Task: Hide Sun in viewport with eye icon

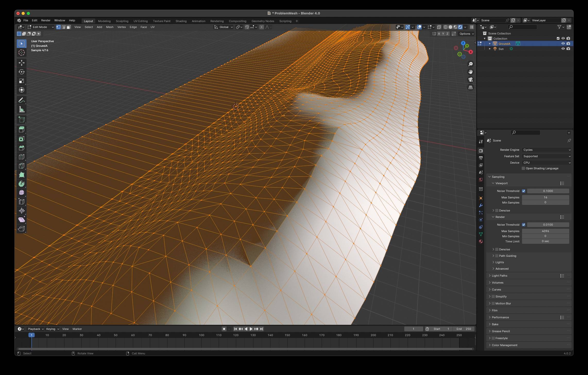Action: coord(563,49)
